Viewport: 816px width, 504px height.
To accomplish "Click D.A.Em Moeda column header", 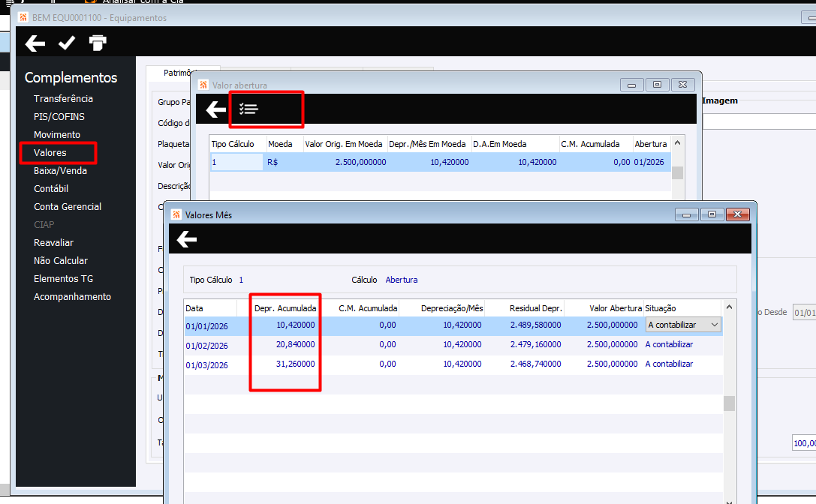I will [x=500, y=144].
